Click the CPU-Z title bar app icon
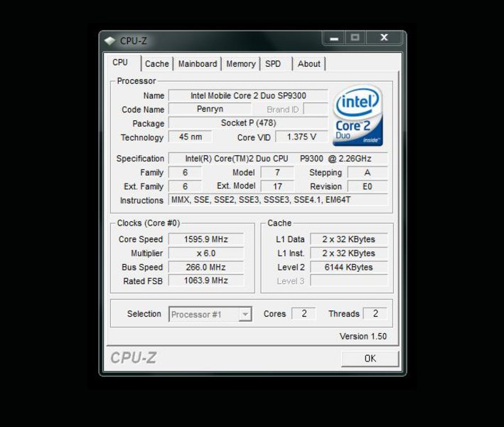Image resolution: width=504 pixels, height=427 pixels. pyautogui.click(x=110, y=41)
